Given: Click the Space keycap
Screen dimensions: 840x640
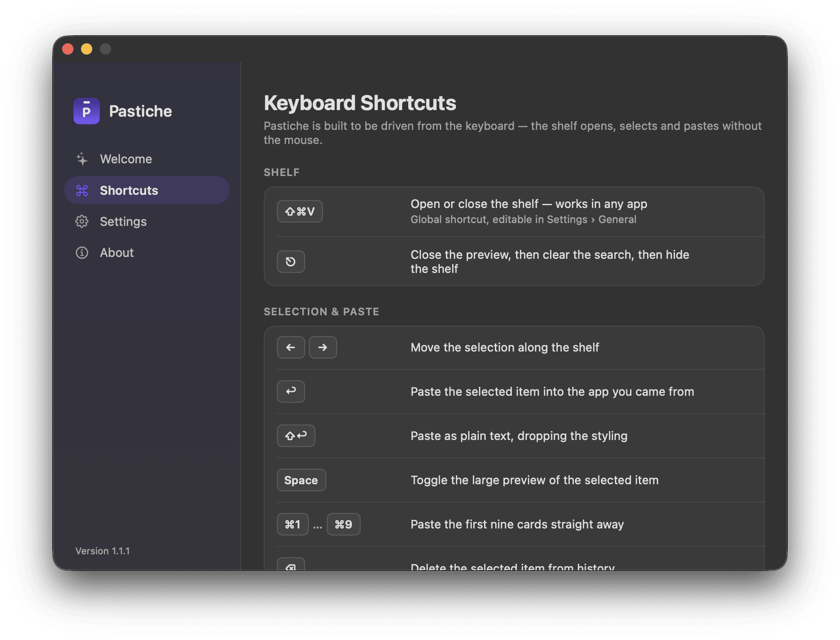Looking at the screenshot, I should 301,480.
